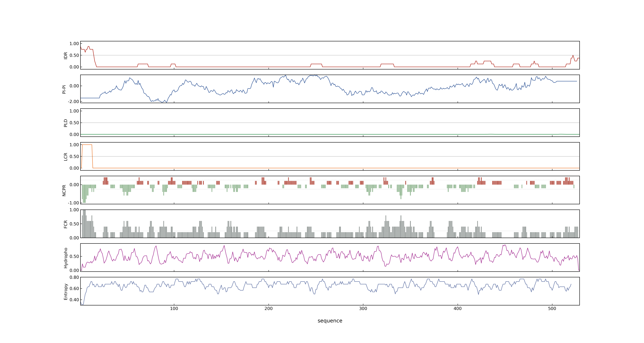644x343 pixels.
Task: Click the Entropy y-axis label
Action: 66,292
